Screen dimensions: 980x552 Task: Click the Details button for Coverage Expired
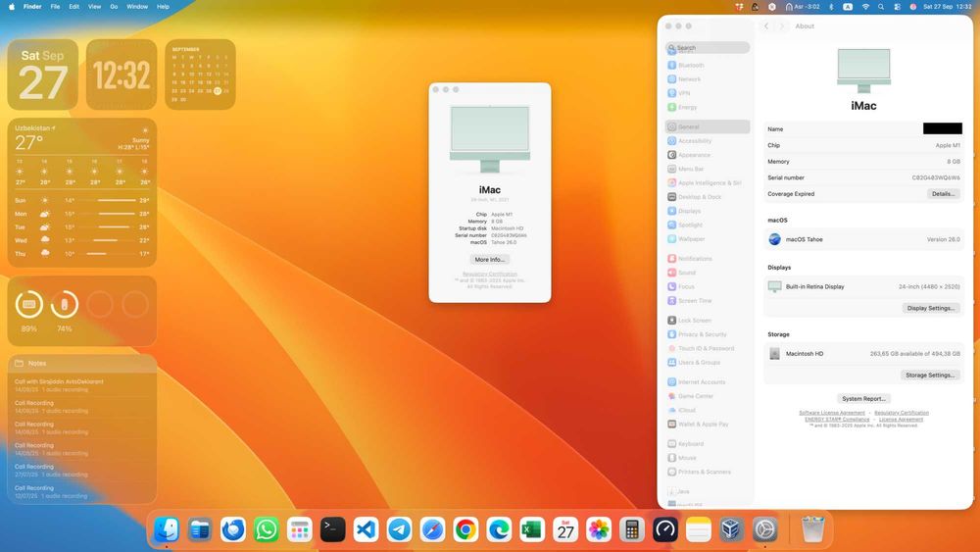(943, 194)
